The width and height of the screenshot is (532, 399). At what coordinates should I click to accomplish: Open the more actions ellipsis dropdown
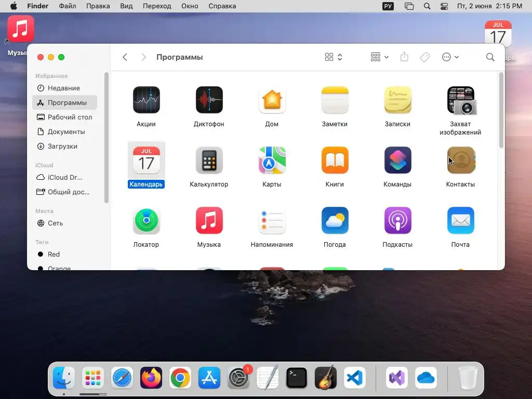450,57
